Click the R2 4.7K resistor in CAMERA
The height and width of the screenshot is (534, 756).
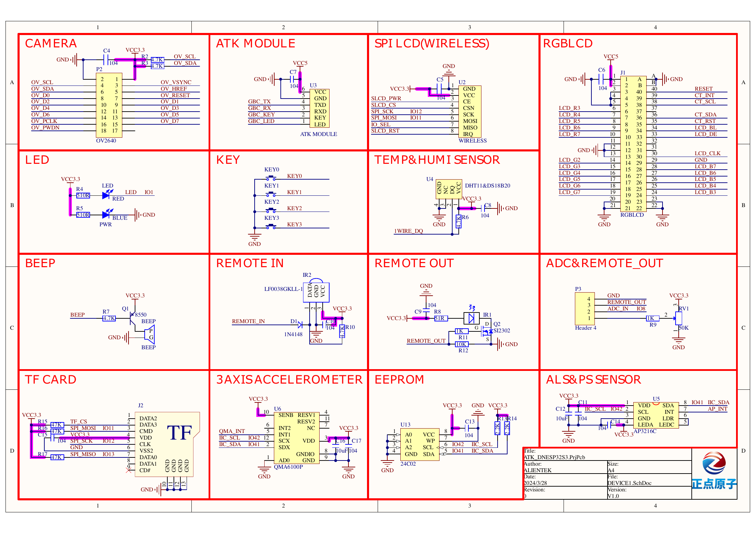coord(157,59)
